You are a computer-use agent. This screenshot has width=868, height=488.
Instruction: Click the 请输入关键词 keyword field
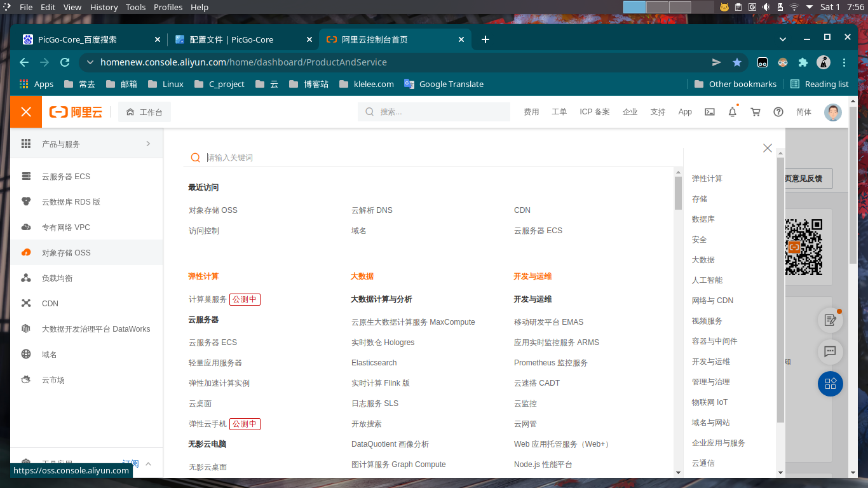(x=432, y=158)
